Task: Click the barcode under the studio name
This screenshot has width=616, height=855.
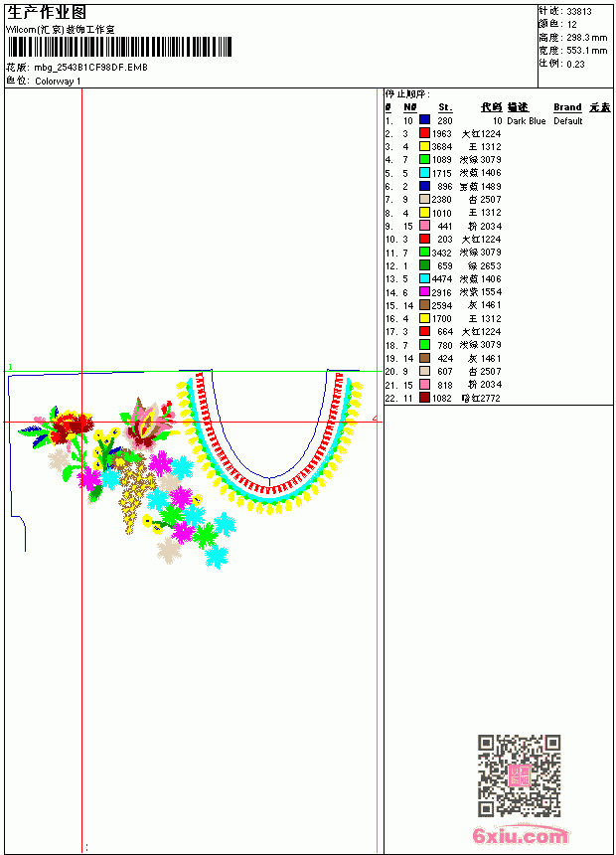Action: [119, 47]
